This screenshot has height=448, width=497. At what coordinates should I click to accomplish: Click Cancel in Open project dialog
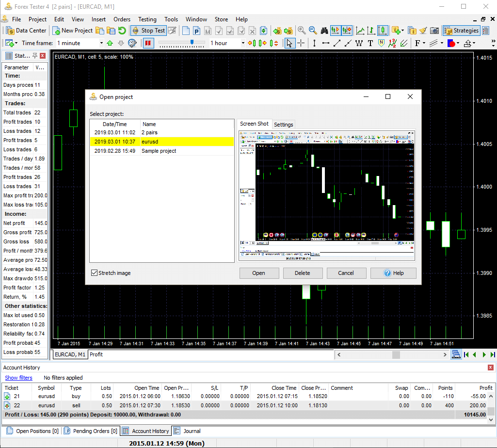click(346, 273)
